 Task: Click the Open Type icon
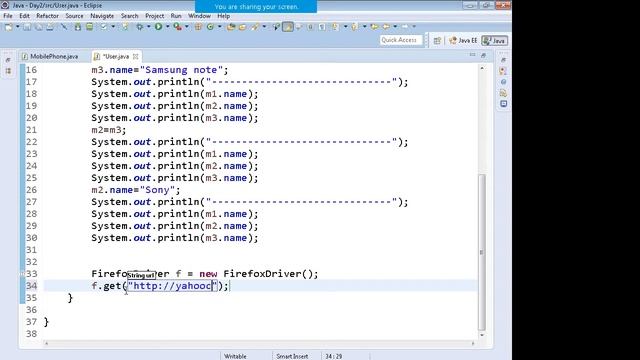point(231,27)
